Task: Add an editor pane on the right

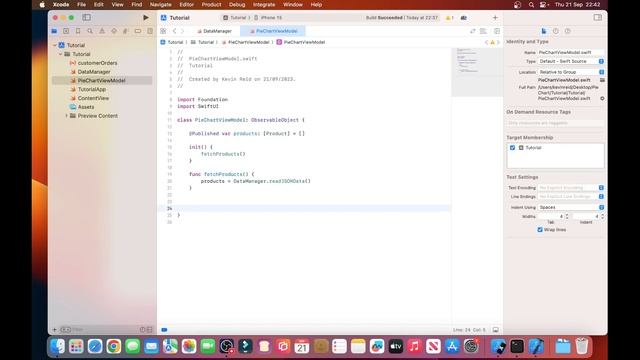Action: 497,31
